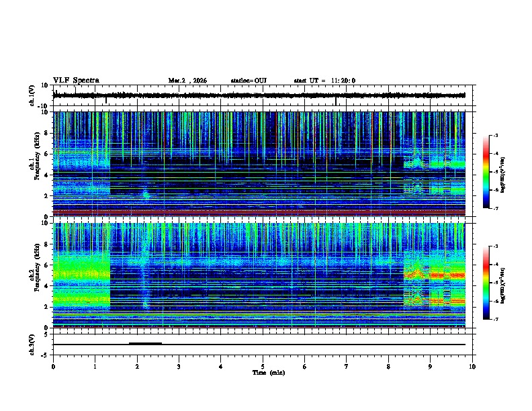Screen dimensions: 532x411
Task: Click the "8" kHz tick on ch.1 spectrogram
Action: point(46,133)
